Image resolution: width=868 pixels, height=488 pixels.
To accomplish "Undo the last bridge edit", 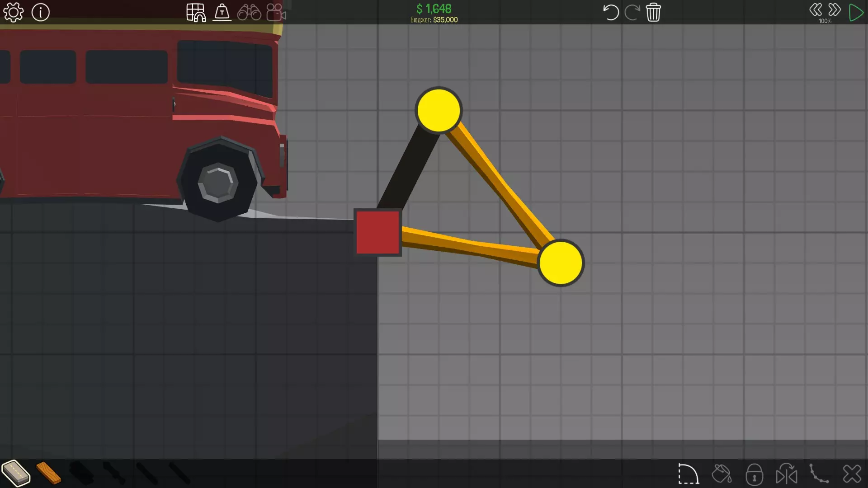I will (x=610, y=12).
